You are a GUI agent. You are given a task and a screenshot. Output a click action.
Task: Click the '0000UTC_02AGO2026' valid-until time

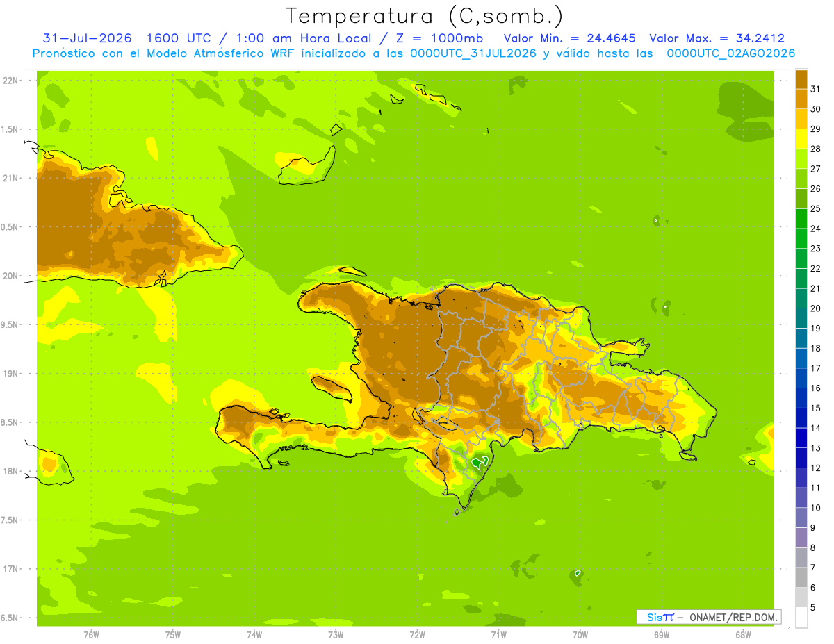(x=731, y=53)
